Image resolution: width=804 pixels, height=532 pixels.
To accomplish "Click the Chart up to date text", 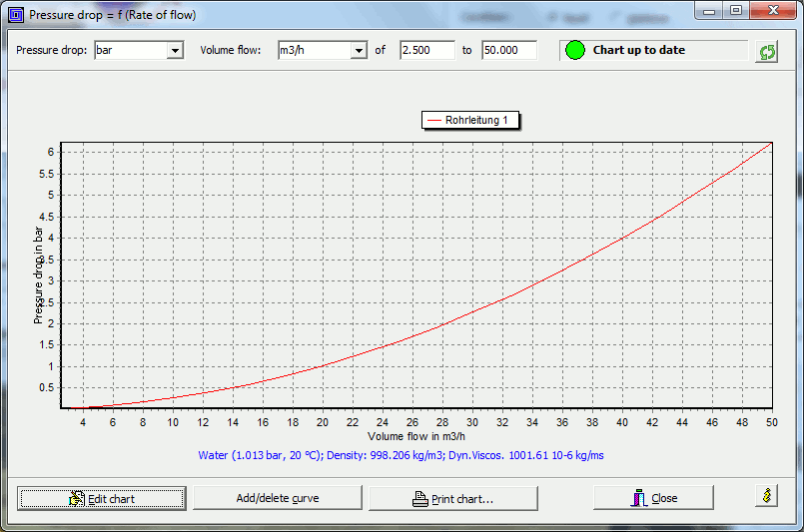I will [639, 50].
